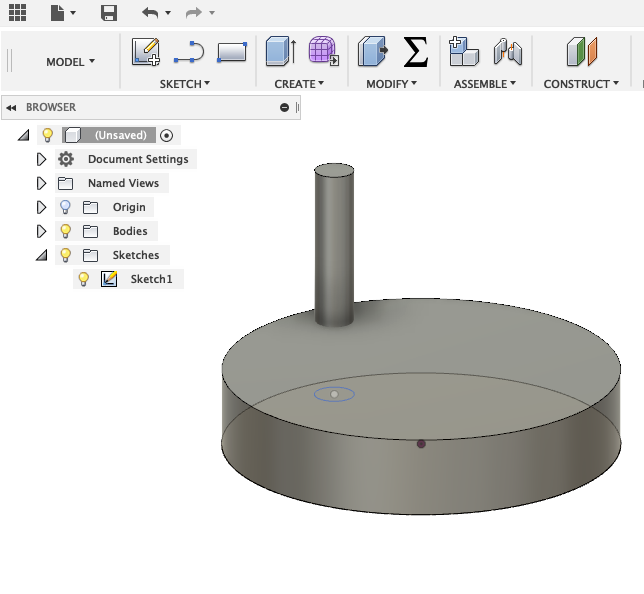Select the Document Settings row

[x=126, y=159]
